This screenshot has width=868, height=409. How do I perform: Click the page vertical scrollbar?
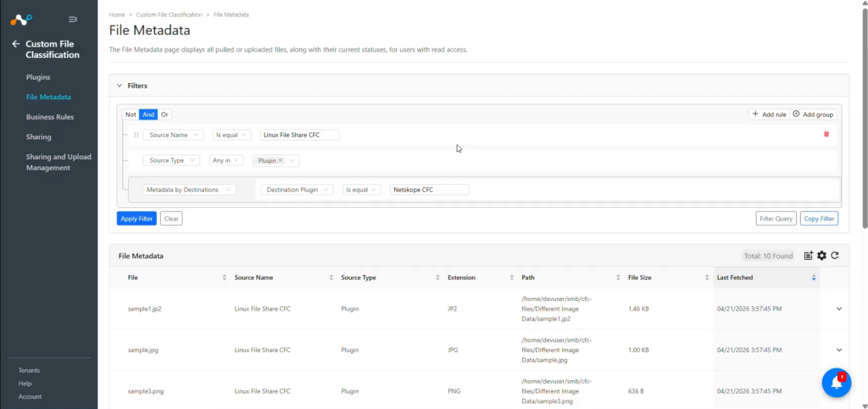click(x=865, y=116)
